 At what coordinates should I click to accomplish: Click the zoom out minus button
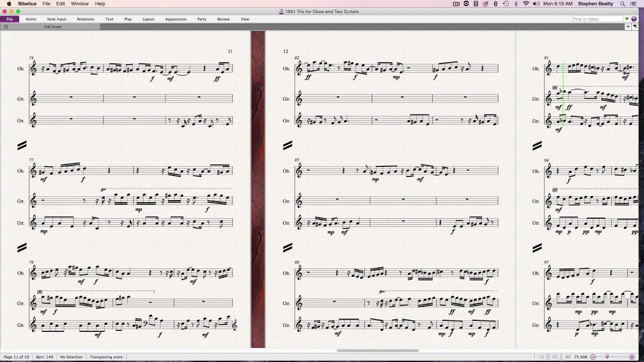[x=593, y=356]
